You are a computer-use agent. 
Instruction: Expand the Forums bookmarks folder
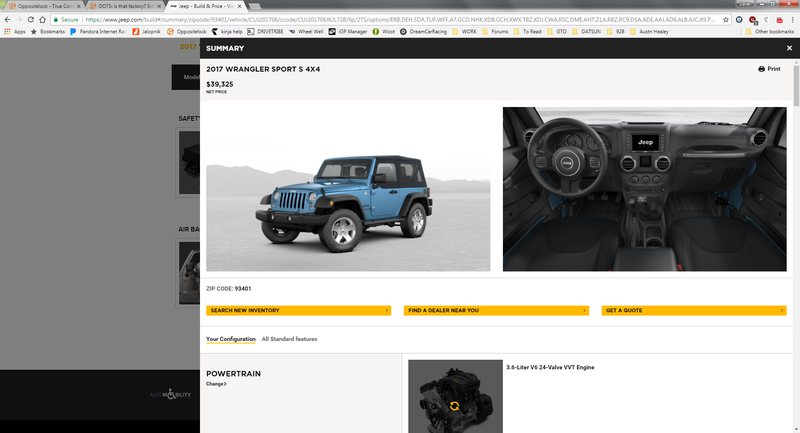495,32
